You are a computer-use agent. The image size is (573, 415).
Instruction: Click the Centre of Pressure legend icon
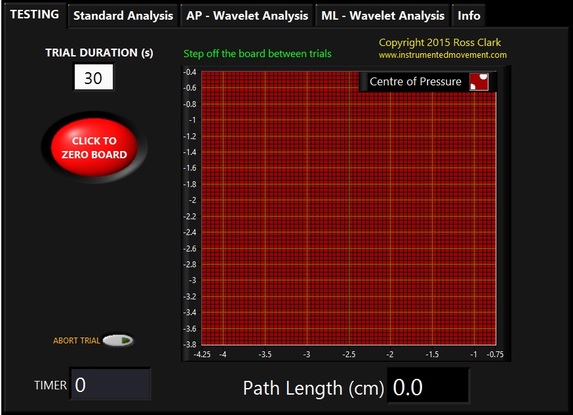tap(479, 81)
